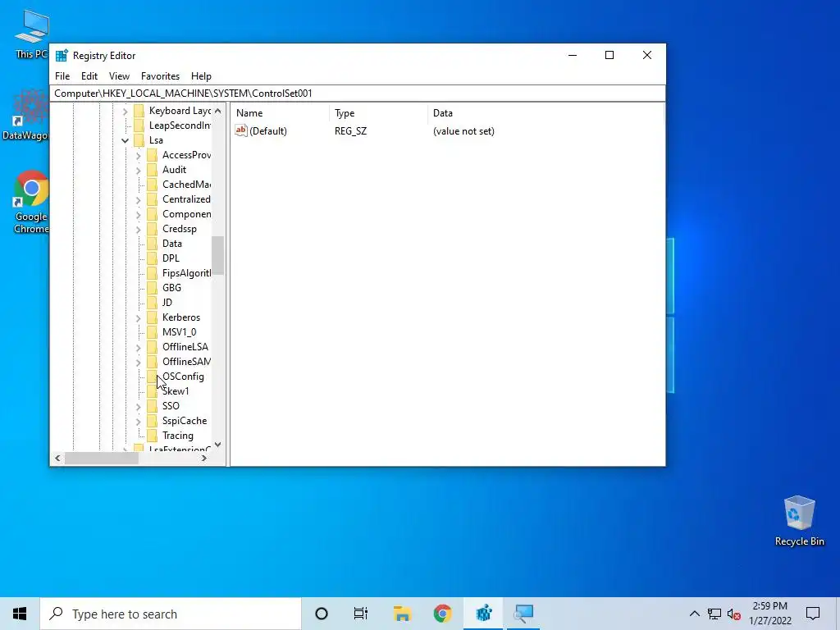Select the OSConfig key
The height and width of the screenshot is (630, 840).
[x=183, y=377]
